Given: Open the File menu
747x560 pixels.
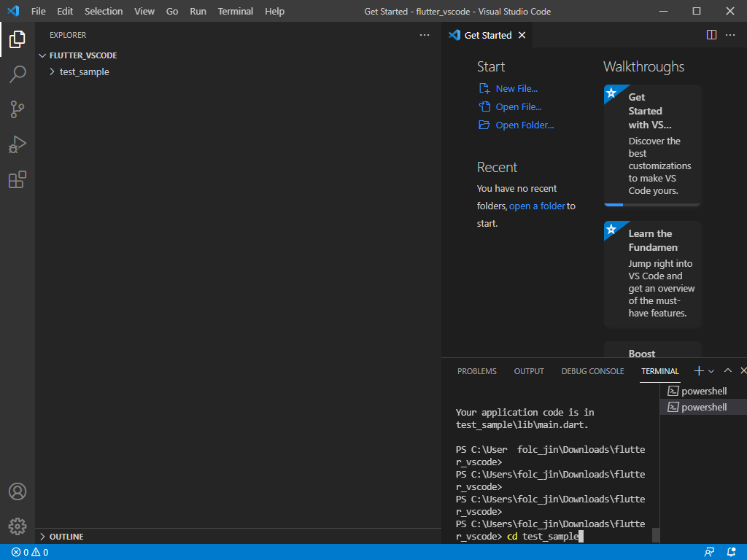Looking at the screenshot, I should pos(38,11).
